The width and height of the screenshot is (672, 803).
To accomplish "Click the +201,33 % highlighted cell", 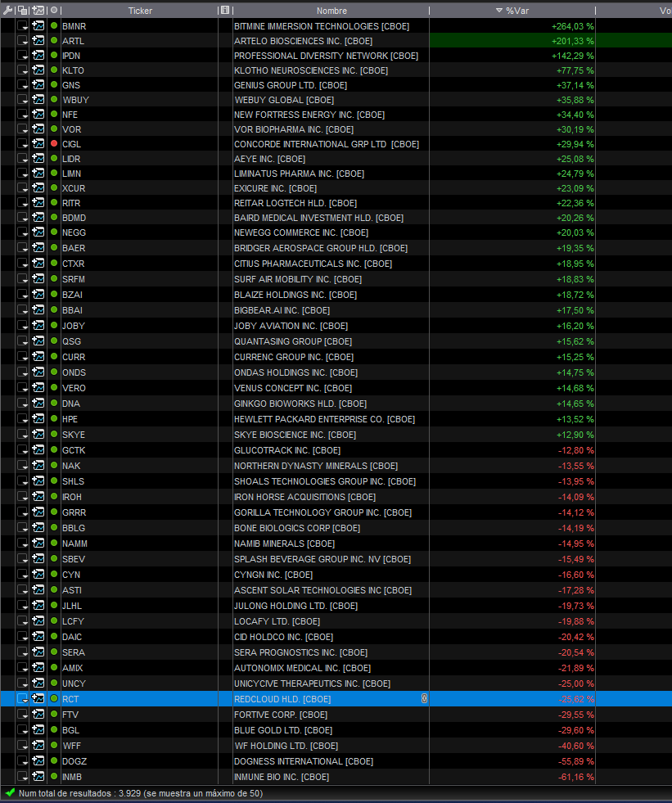I will coord(512,41).
